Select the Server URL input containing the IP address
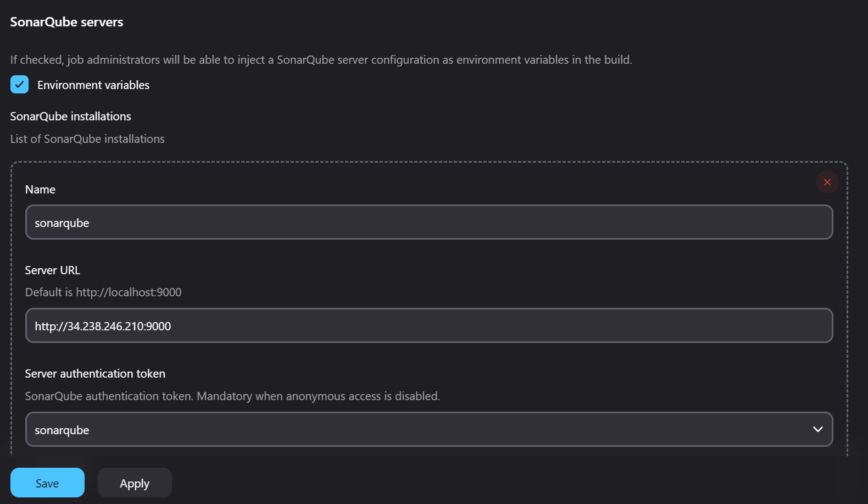The height and width of the screenshot is (504, 868). click(x=429, y=325)
